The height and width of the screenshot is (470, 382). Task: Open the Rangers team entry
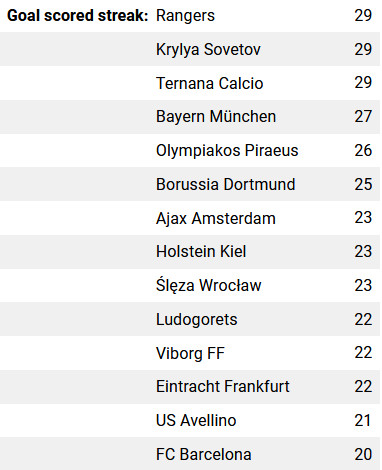(x=185, y=16)
